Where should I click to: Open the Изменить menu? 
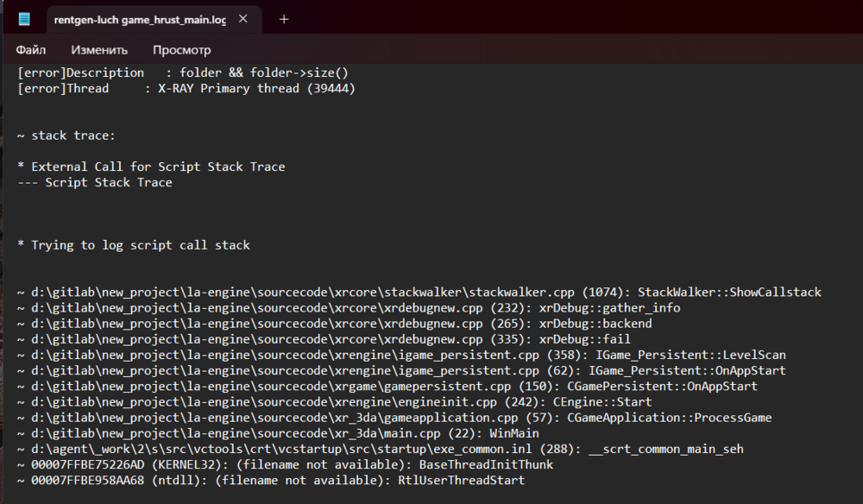tap(99, 50)
